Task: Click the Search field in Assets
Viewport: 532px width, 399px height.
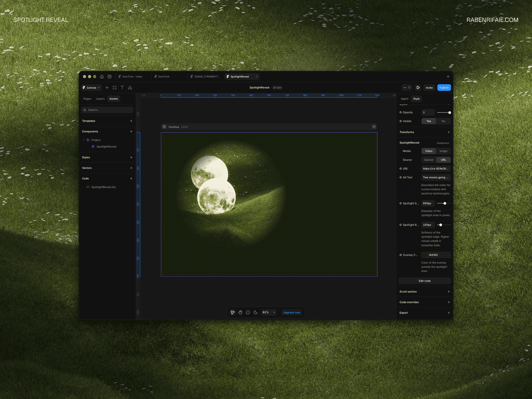Action: (x=107, y=110)
